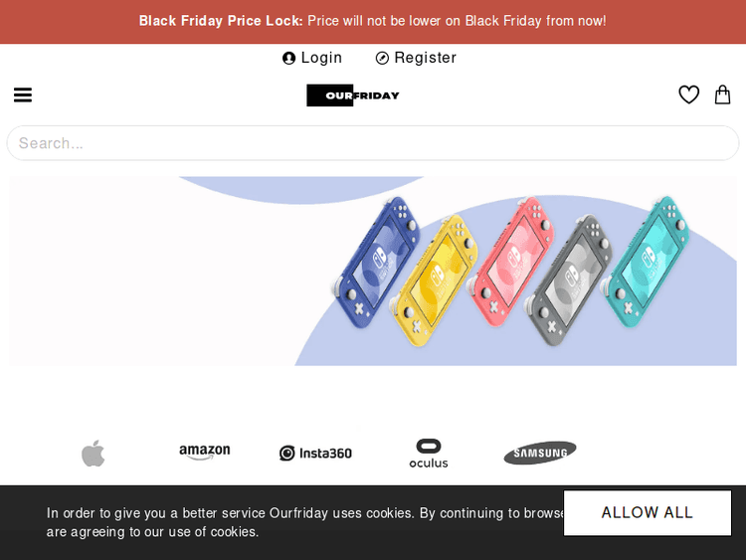Click the turquoise Switch Lite console
The image size is (746, 560).
pyautogui.click(x=648, y=251)
